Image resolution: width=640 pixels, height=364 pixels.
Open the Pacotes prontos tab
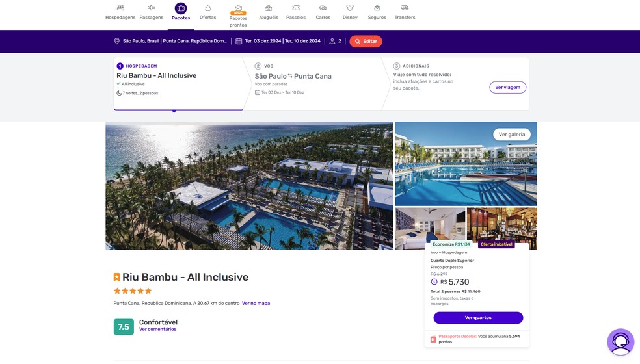(238, 16)
